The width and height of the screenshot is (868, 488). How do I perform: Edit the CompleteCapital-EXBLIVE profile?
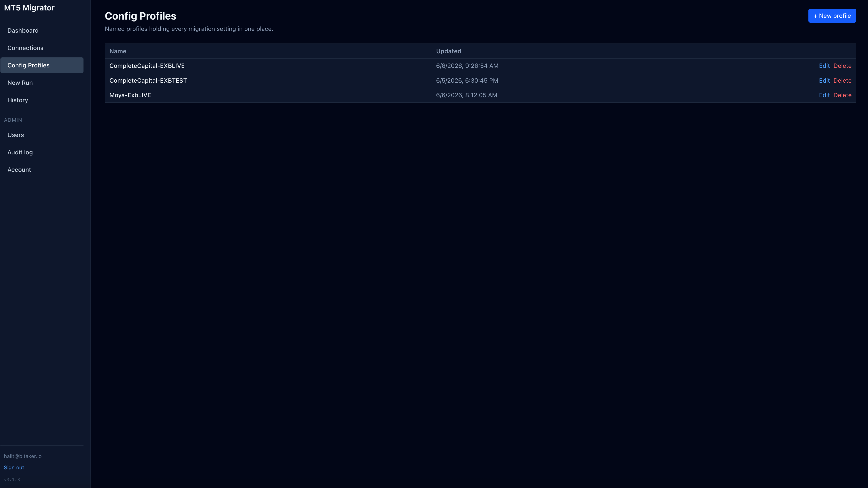click(x=824, y=66)
